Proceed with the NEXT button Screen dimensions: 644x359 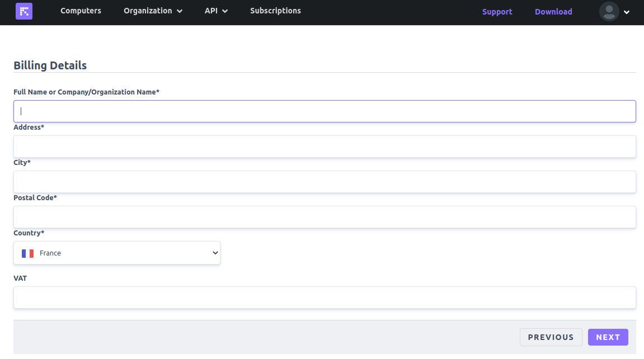(x=608, y=337)
